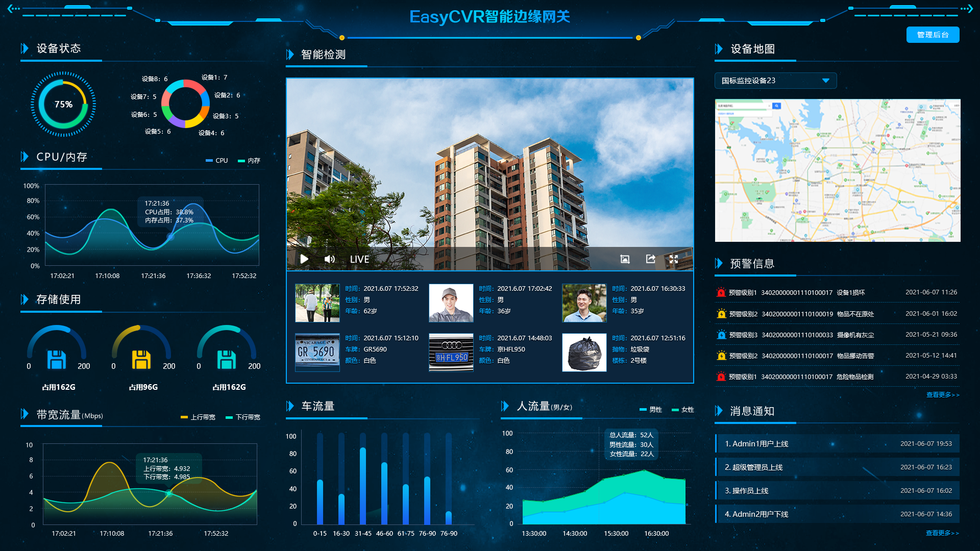The image size is (980, 551).
Task: Click the 46-60 traffic bar
Action: point(384,493)
